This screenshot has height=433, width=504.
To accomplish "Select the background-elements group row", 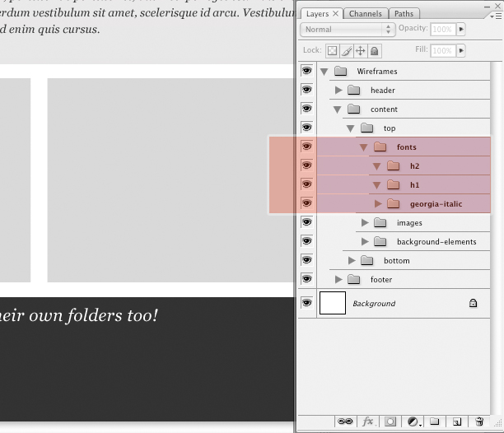I will pyautogui.click(x=404, y=241).
